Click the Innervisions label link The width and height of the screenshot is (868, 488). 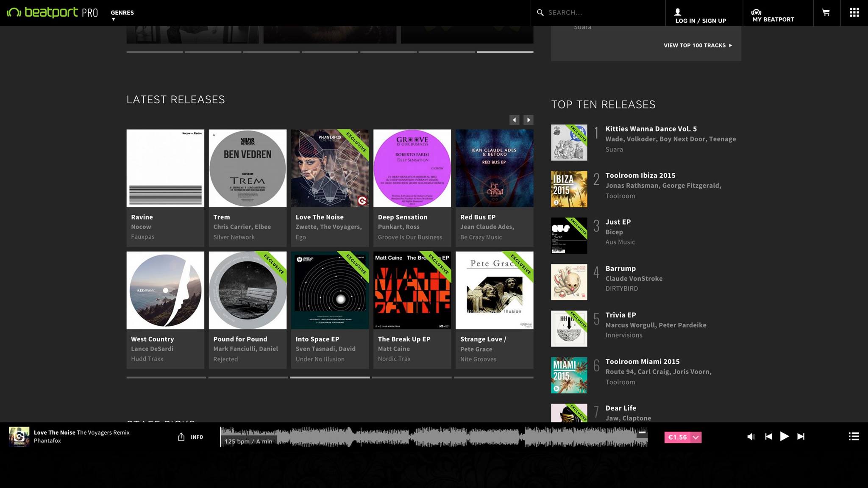624,335
